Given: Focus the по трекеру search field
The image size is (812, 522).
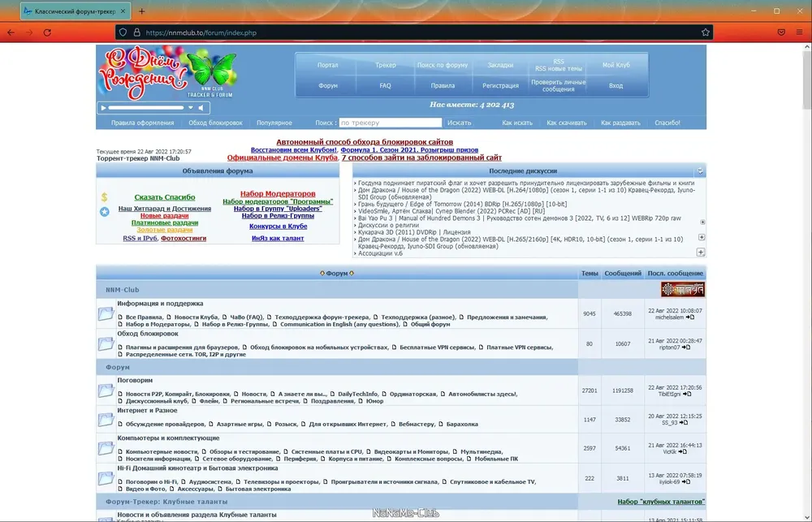Looking at the screenshot, I should pyautogui.click(x=391, y=123).
